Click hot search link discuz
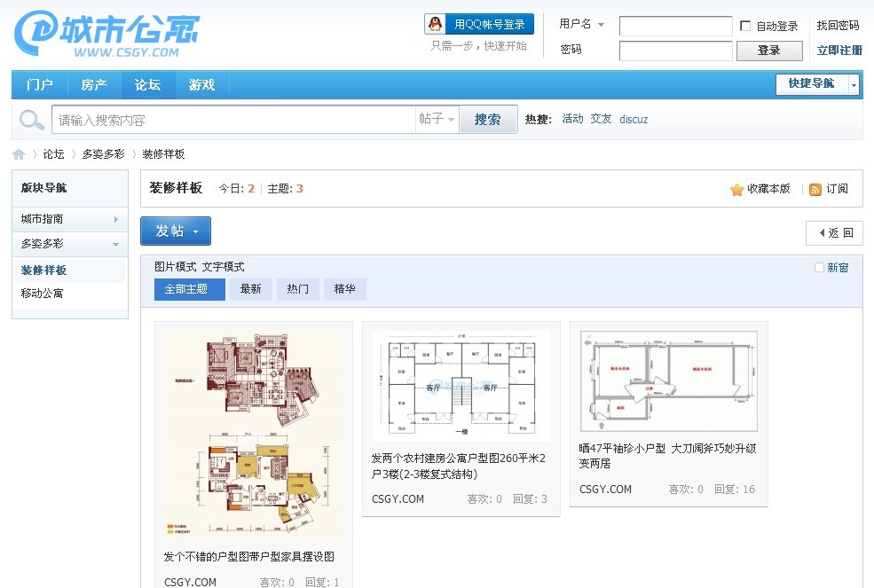874x588 pixels. pos(634,119)
